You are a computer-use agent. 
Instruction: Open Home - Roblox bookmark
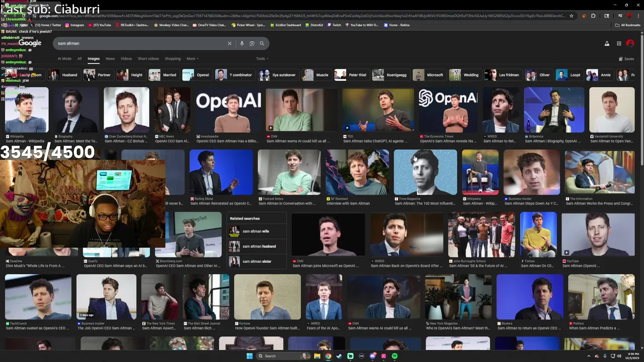[x=396, y=25]
